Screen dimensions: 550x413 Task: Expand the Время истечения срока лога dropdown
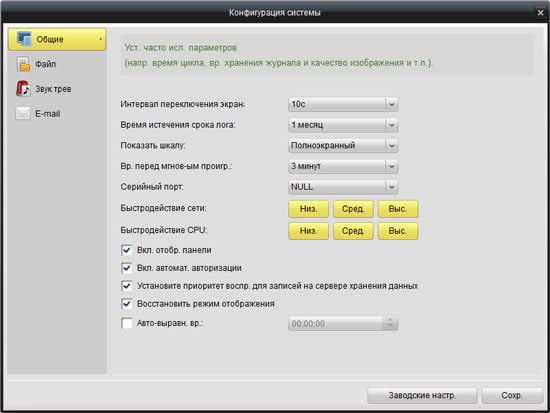343,125
